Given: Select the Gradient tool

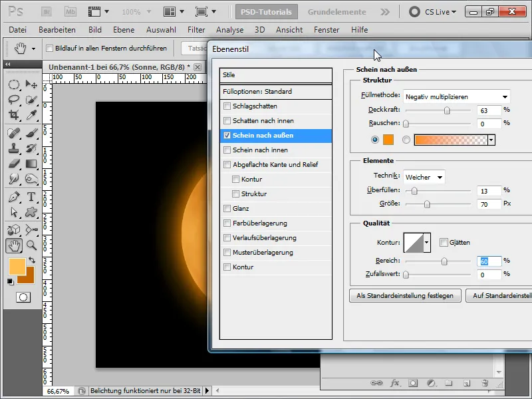Looking at the screenshot, I should click(31, 164).
